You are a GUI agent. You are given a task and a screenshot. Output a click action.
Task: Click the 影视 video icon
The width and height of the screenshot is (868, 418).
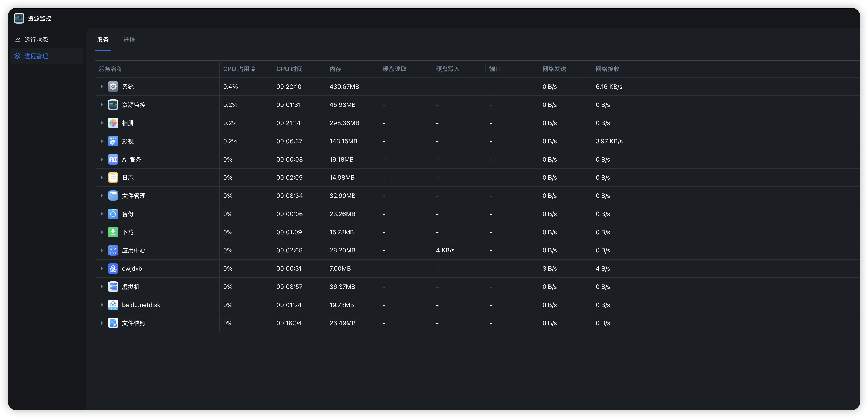[113, 141]
